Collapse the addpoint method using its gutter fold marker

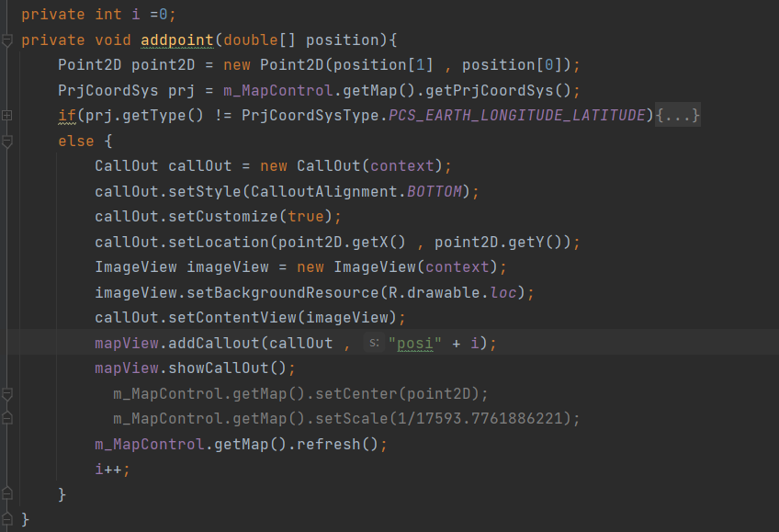click(7, 40)
